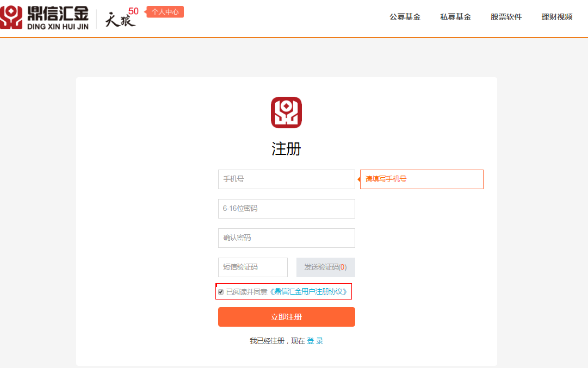Click the 6-16位密码 password field
Screen dimensions: 588x368
(x=287, y=208)
